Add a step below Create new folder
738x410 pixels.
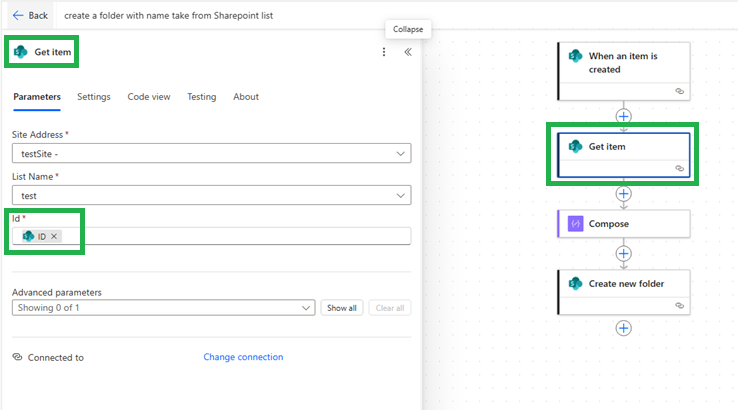624,328
